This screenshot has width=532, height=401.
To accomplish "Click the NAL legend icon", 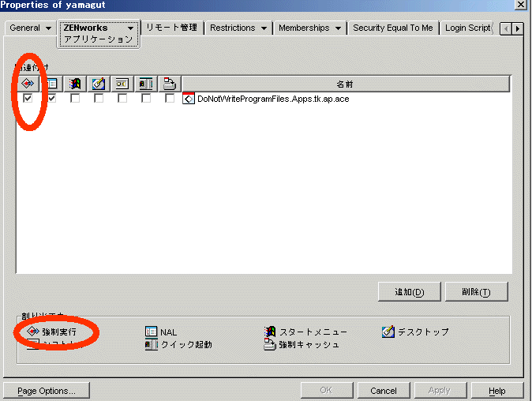I will click(x=151, y=332).
